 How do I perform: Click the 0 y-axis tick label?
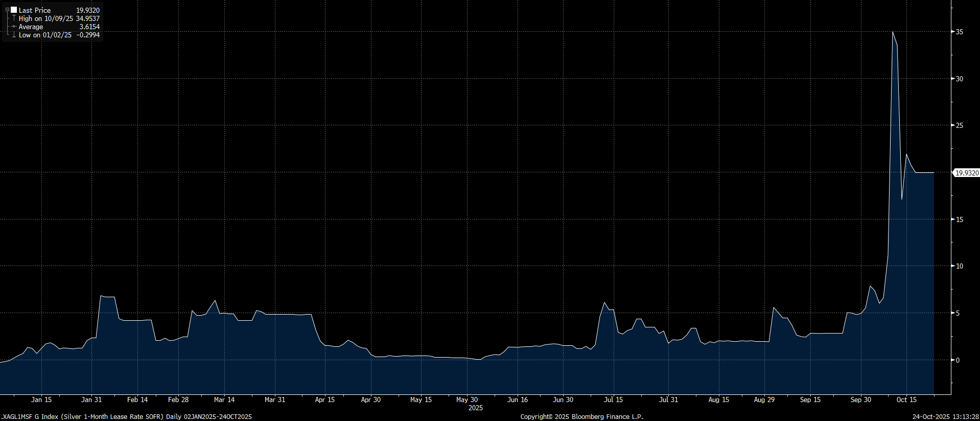(x=958, y=360)
